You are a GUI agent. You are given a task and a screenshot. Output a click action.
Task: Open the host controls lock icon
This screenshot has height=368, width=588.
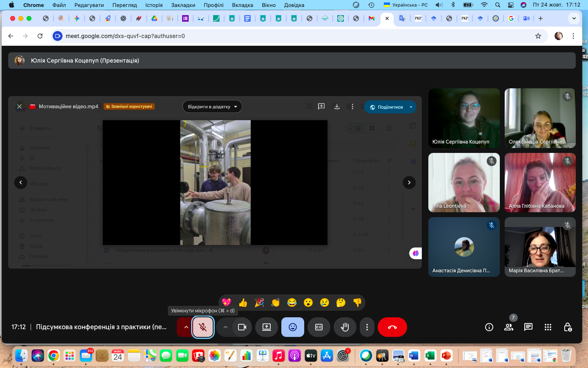(x=568, y=327)
